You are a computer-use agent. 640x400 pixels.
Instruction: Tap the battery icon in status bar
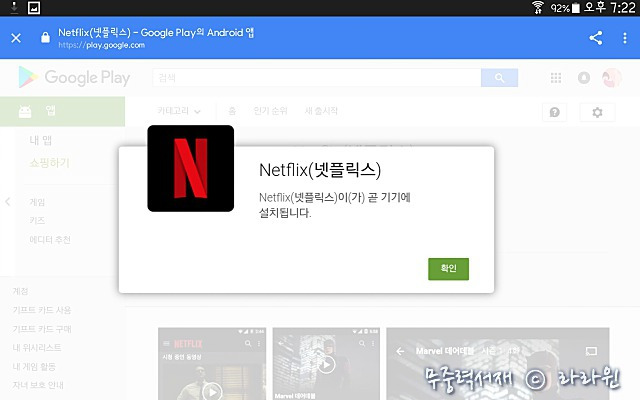coord(576,8)
